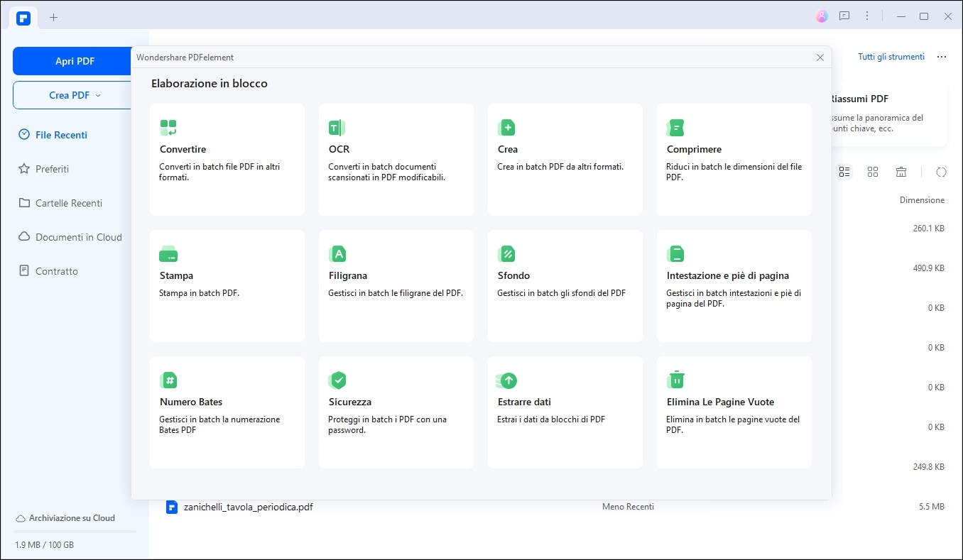Click the 1.9 MB / 100 GB text

(x=44, y=545)
